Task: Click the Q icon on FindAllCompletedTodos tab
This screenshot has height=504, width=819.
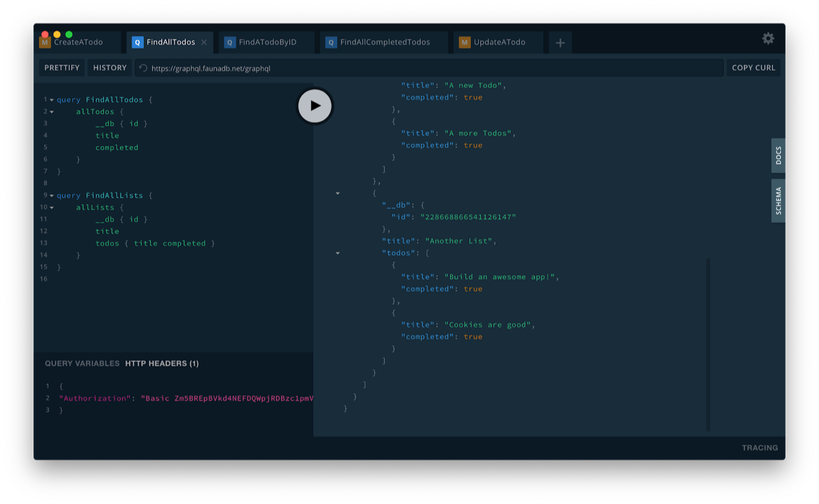Action: 331,42
